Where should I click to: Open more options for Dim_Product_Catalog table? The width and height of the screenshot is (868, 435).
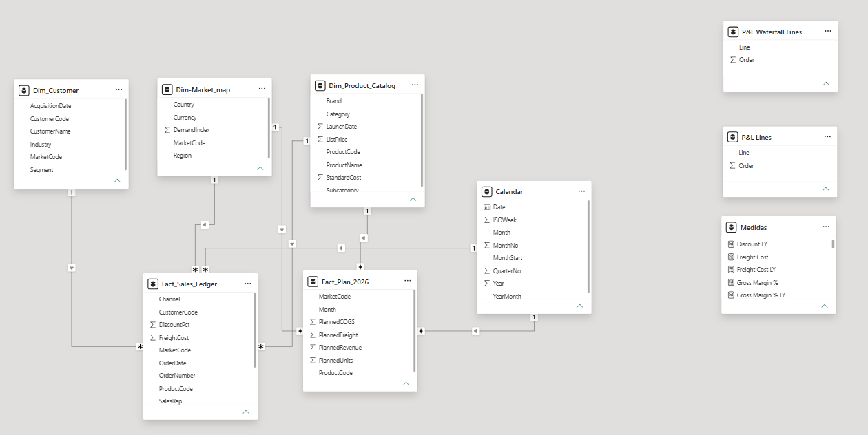click(x=415, y=85)
